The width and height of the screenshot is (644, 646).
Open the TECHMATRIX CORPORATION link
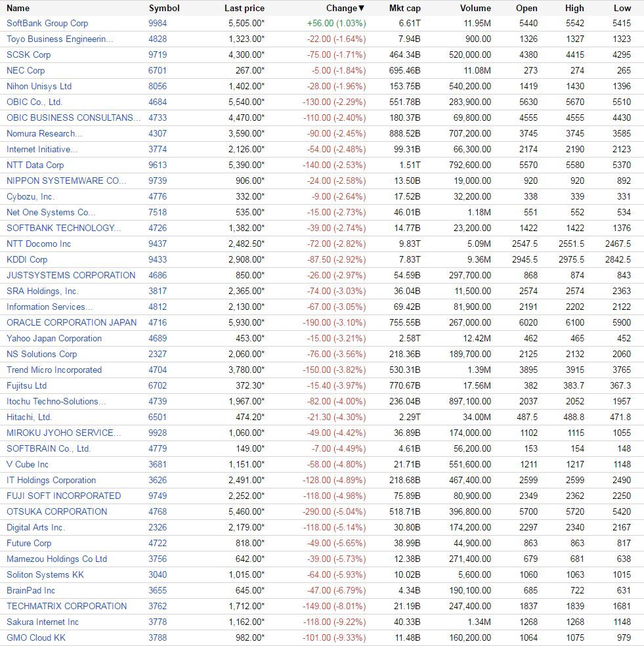click(67, 607)
